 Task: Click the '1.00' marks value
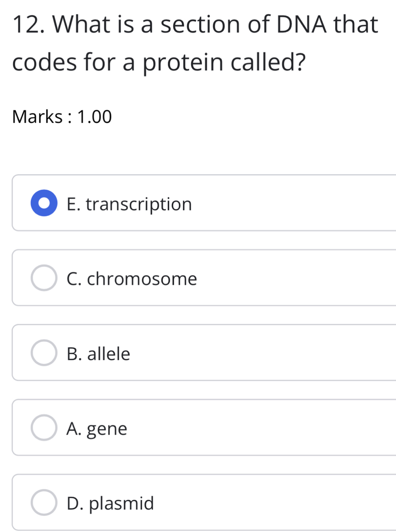pyautogui.click(x=95, y=117)
